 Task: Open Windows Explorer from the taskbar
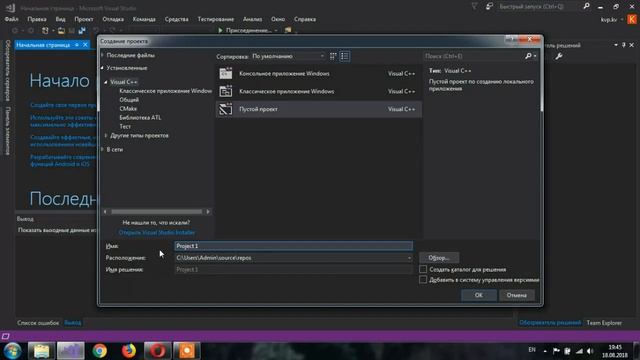pos(41,351)
